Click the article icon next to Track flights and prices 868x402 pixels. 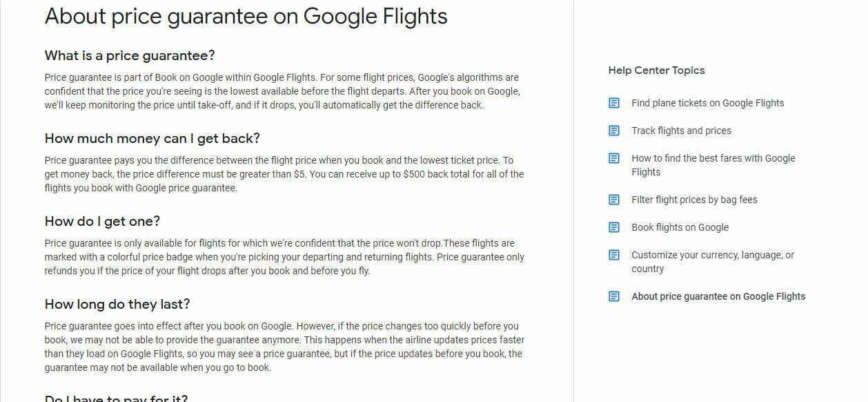point(614,131)
